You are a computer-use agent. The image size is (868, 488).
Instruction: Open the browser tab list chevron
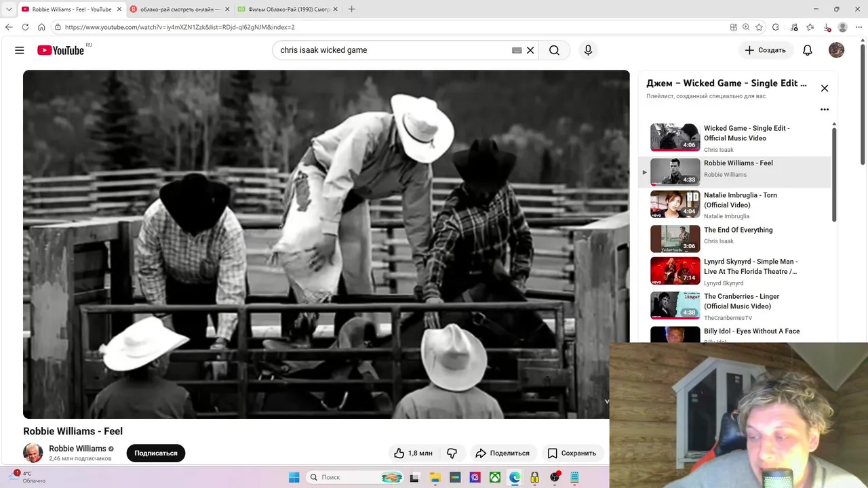(x=8, y=9)
